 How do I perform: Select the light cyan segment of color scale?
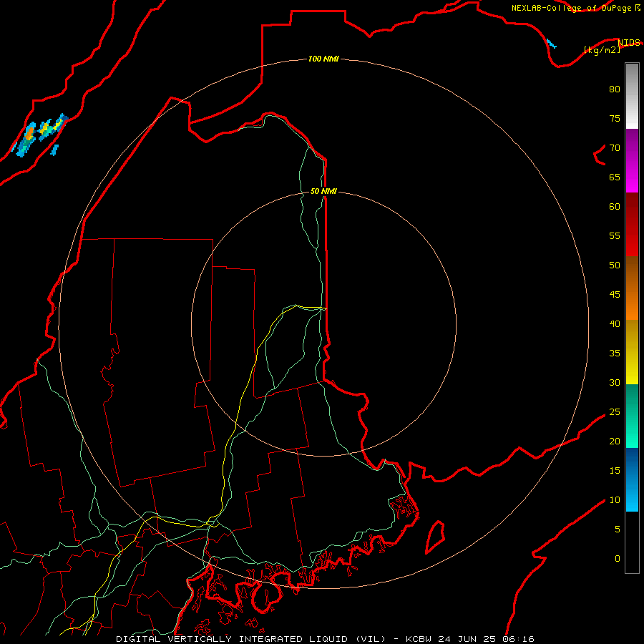click(x=632, y=495)
